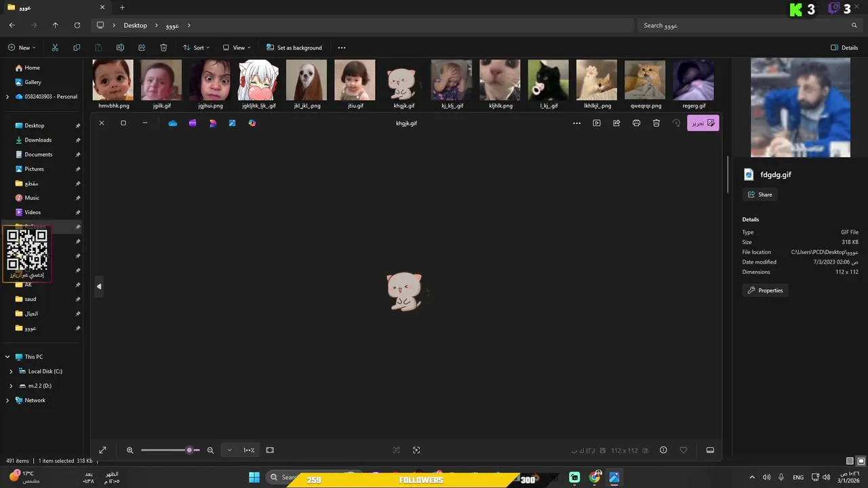Open Gallery in the navigation pane

(33, 82)
